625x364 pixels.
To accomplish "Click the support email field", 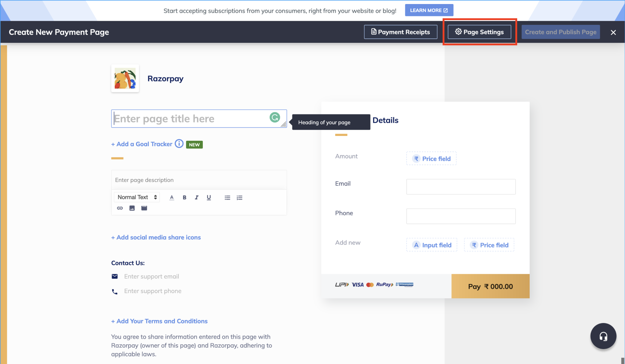I will (x=152, y=277).
